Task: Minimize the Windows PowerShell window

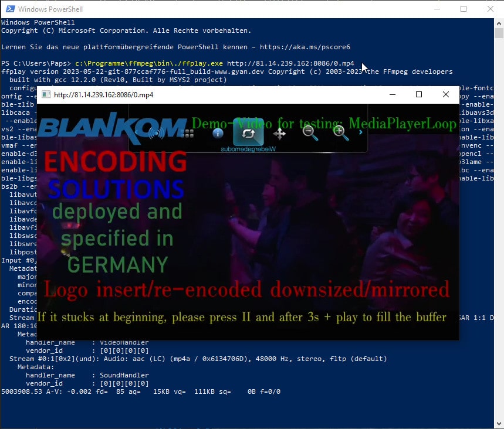Action: pyautogui.click(x=437, y=9)
